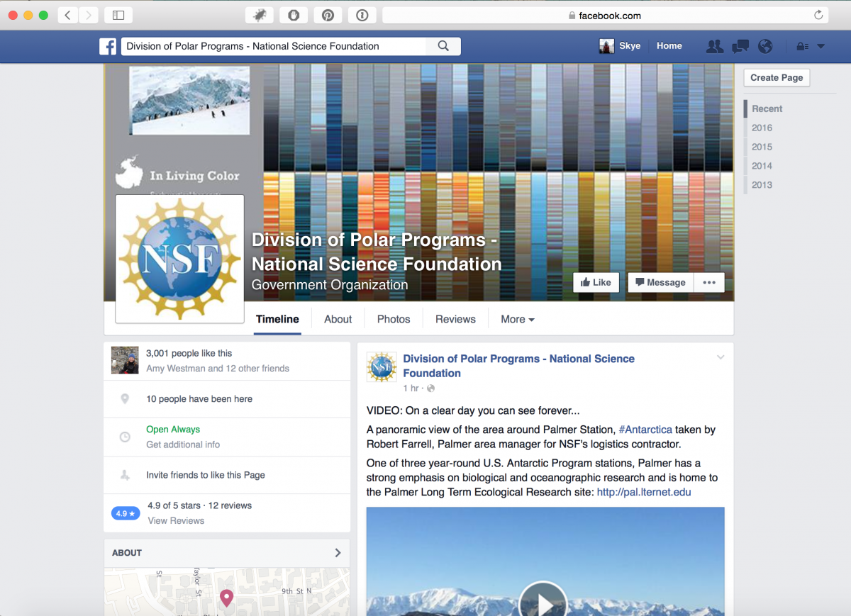Open post options dropdown chevron
Image resolution: width=851 pixels, height=616 pixels.
[x=721, y=357]
